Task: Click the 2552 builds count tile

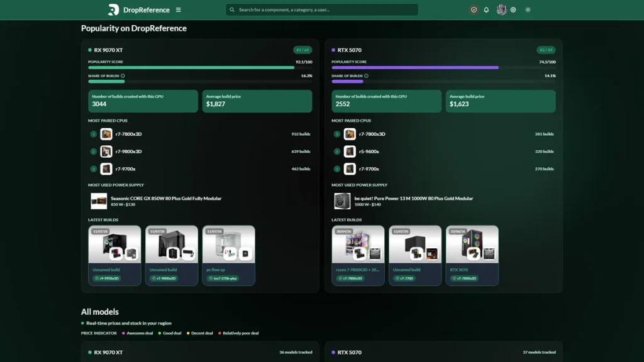Action: [387, 101]
